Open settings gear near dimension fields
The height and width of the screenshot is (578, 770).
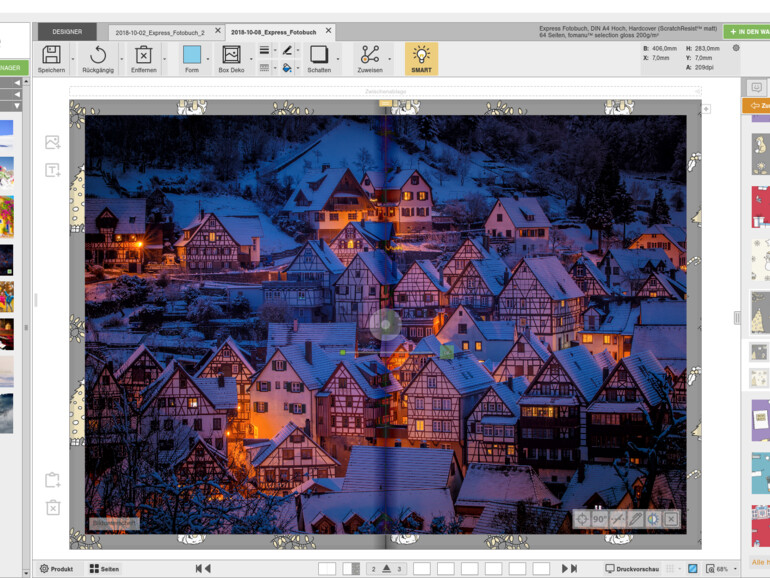[x=736, y=48]
